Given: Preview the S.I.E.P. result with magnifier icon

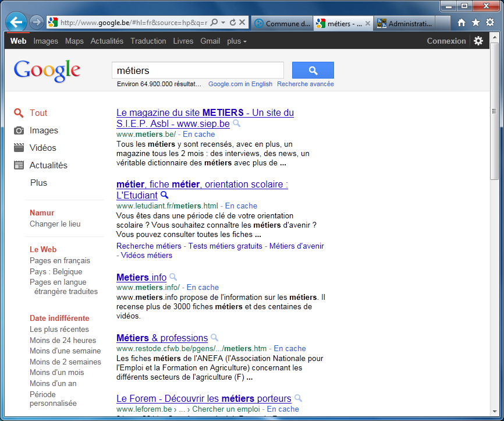Looking at the screenshot, I should (x=236, y=123).
